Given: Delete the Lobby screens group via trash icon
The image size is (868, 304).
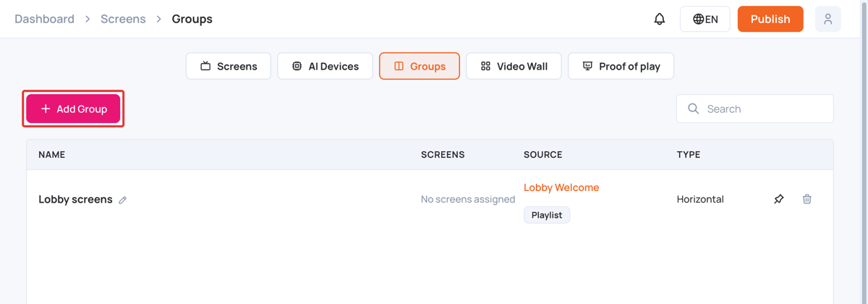Looking at the screenshot, I should (x=807, y=199).
